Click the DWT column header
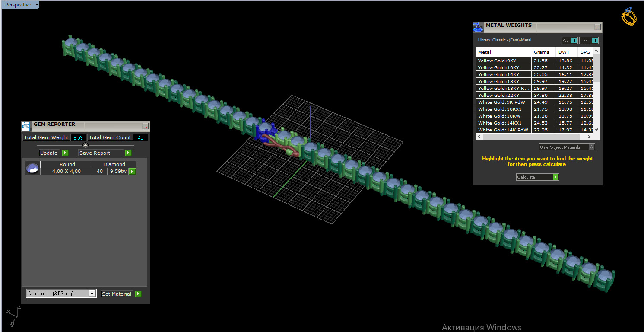 click(567, 52)
